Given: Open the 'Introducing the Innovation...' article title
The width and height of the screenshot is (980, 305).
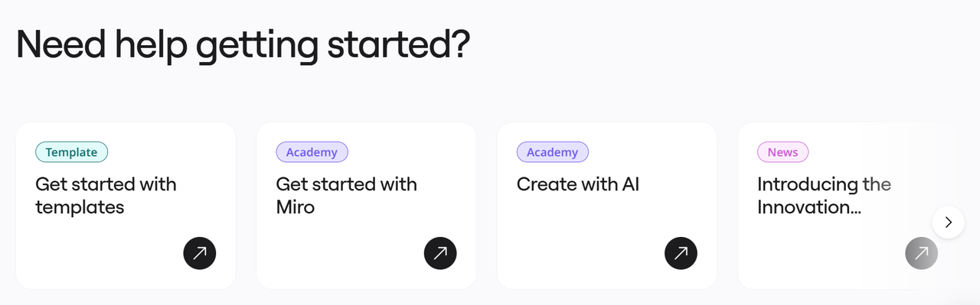Looking at the screenshot, I should pos(824,196).
